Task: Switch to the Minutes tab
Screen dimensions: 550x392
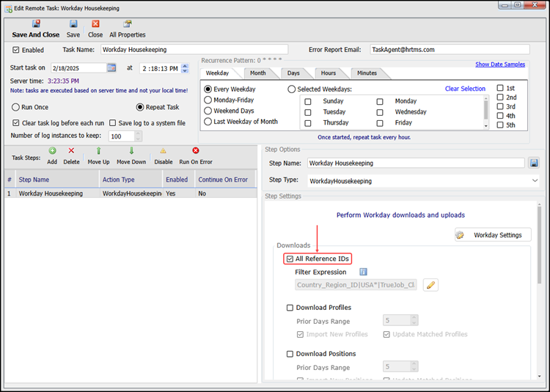Action: [x=367, y=73]
